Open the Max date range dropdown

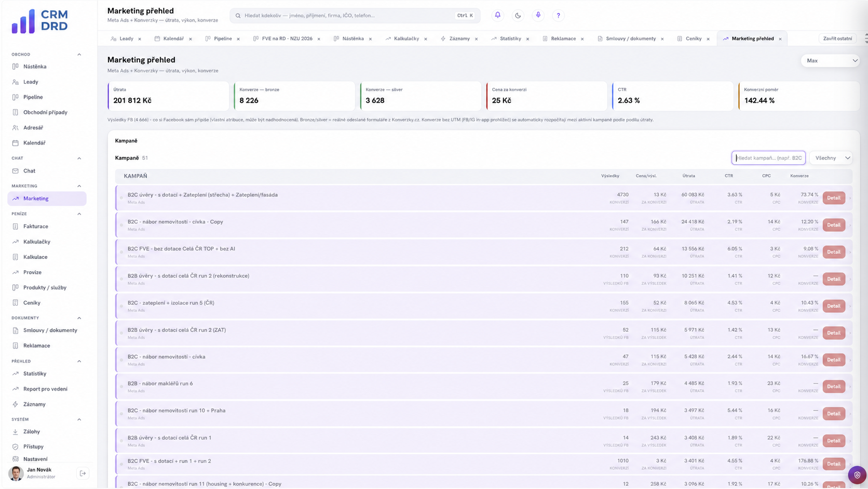click(x=831, y=61)
